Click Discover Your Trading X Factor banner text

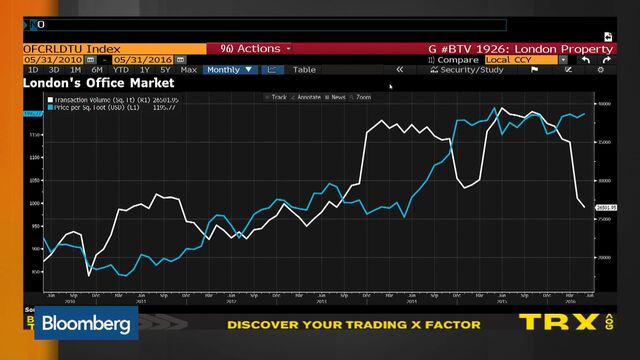[354, 325]
